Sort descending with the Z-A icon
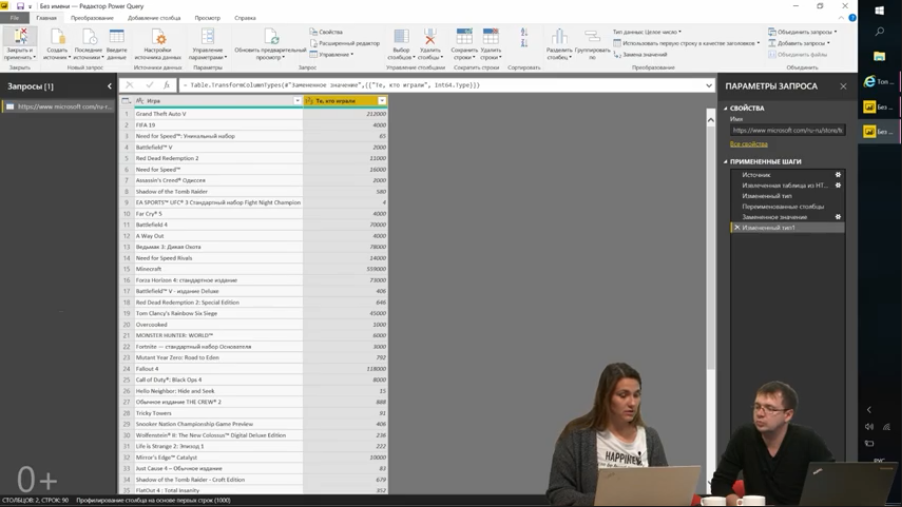This screenshot has width=902, height=507. point(524,43)
